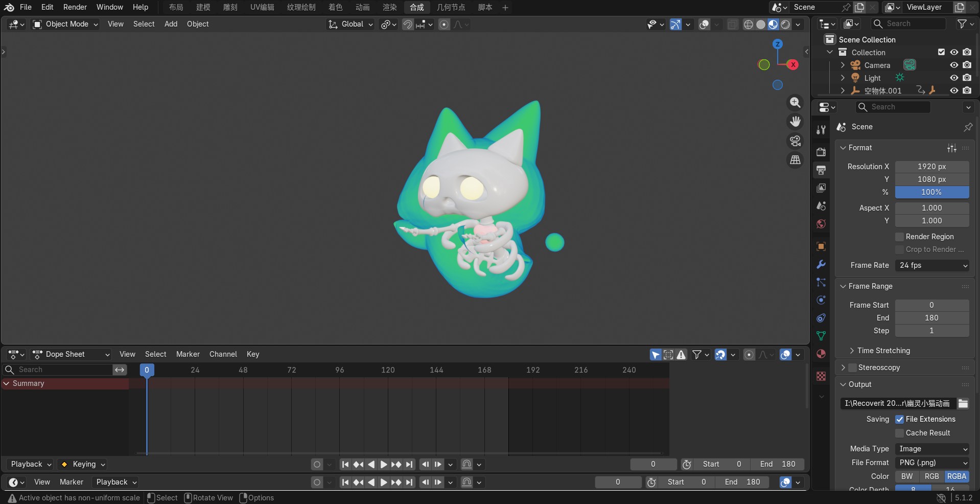980x504 pixels.
Task: Open the File Format PNG dropdown
Action: coord(932,463)
